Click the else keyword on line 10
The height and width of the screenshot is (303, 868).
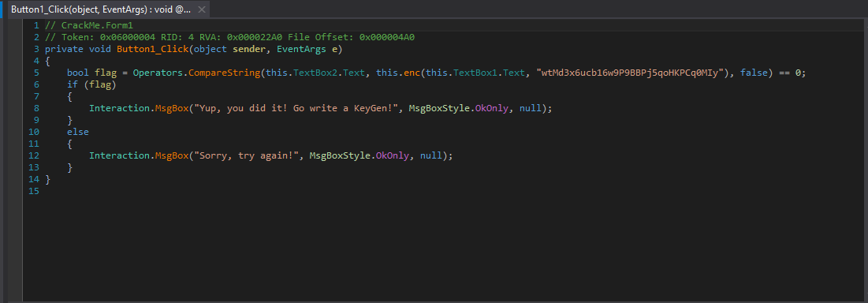[78, 133]
